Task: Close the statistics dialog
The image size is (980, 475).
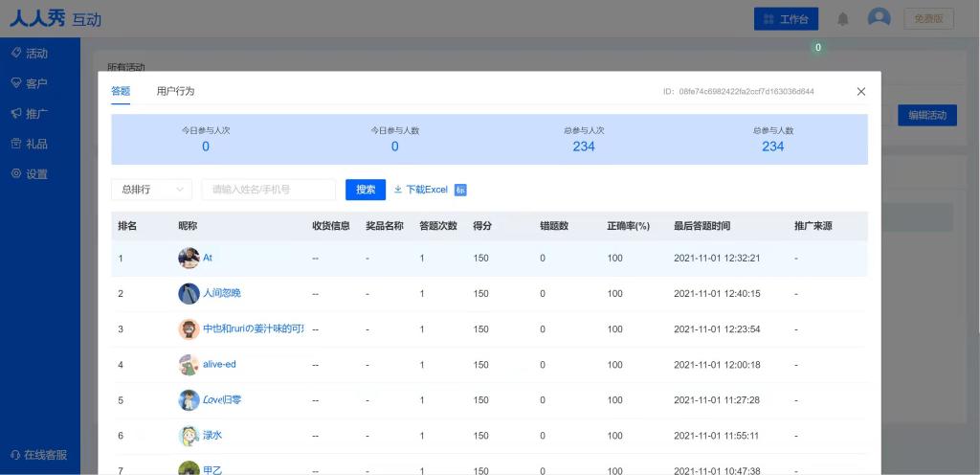Action: point(861,91)
